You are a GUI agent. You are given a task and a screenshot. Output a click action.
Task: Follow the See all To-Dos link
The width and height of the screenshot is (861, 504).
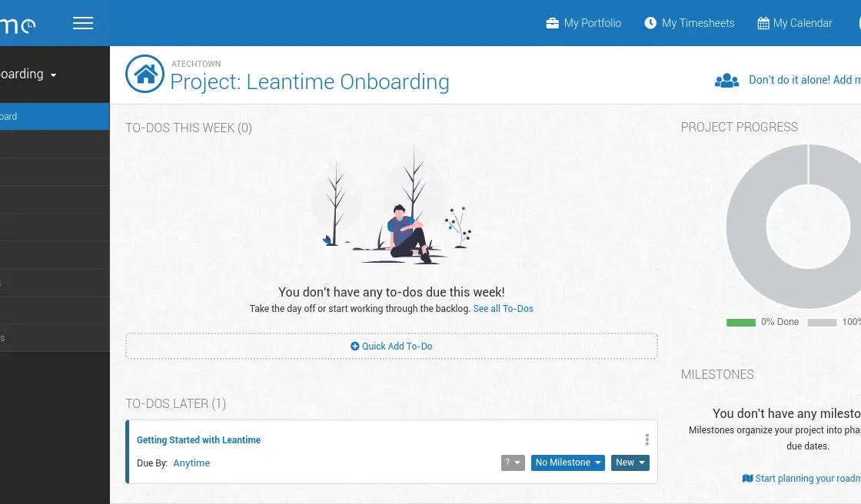click(503, 309)
